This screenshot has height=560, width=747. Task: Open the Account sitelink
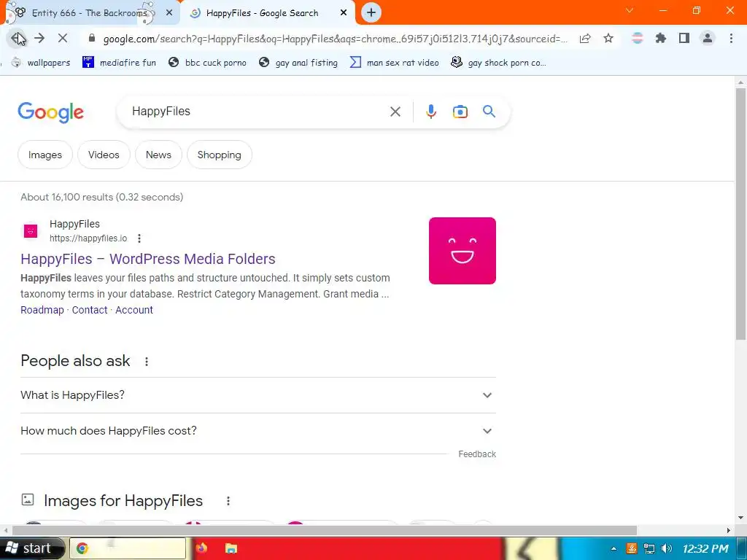[134, 310]
